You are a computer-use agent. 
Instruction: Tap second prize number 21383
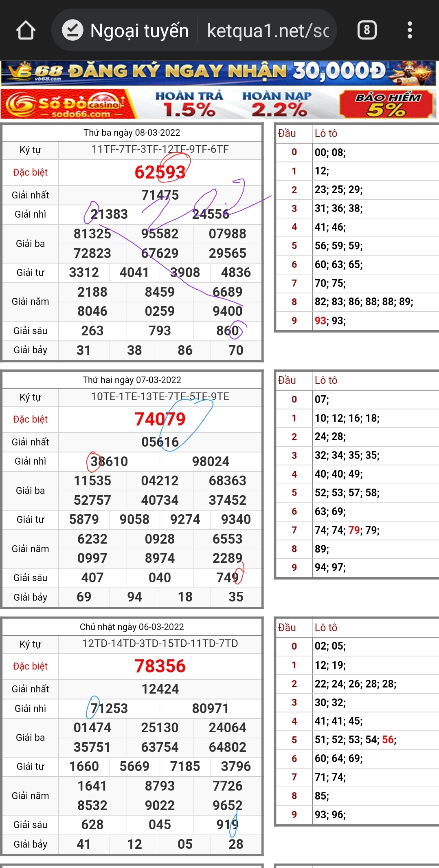click(109, 214)
